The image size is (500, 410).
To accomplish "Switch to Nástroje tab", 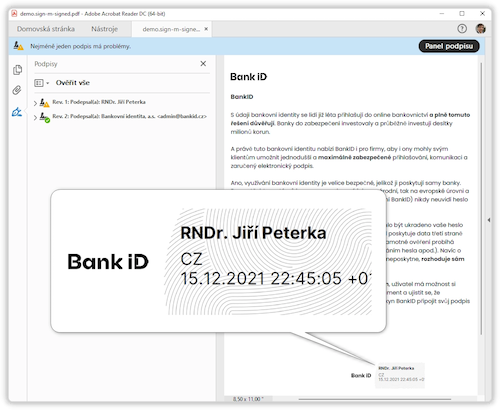I will pos(104,29).
